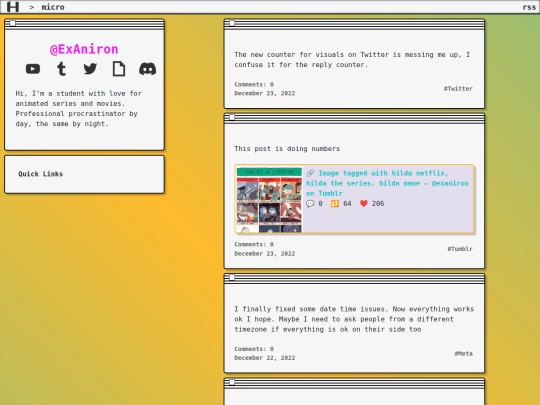This screenshot has height=405, width=540.
Task: Click the text 'This post is doing numbers'
Action: point(287,149)
